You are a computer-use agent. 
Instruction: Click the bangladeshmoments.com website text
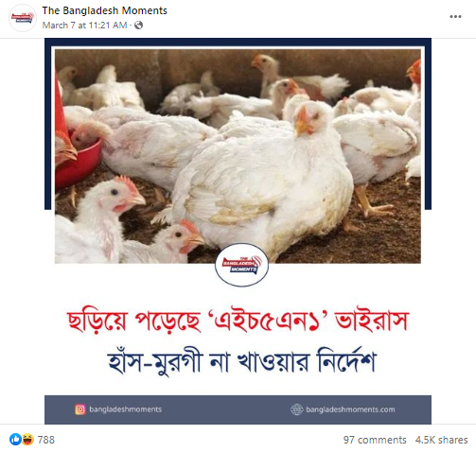tap(350, 409)
